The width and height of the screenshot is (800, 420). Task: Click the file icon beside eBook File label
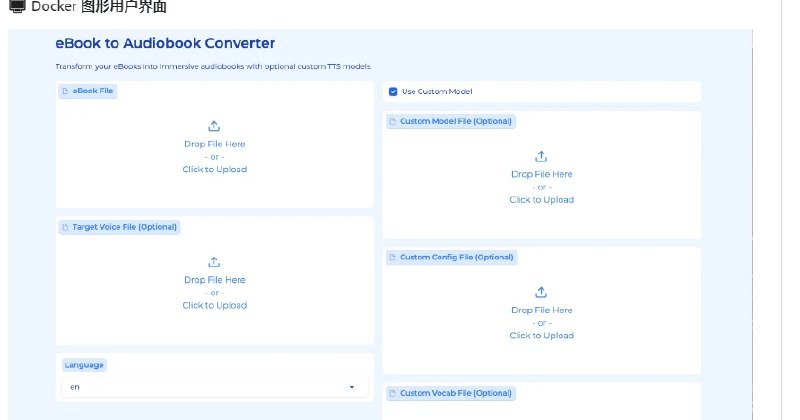[66, 91]
